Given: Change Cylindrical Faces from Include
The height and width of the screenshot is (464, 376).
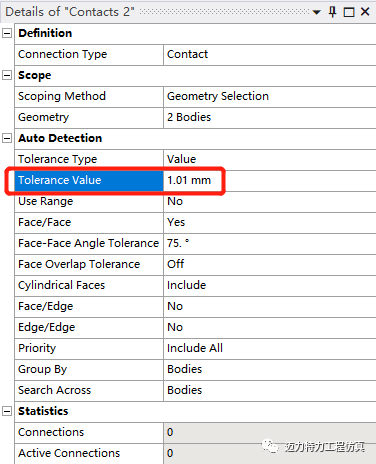Looking at the screenshot, I should tap(270, 286).
